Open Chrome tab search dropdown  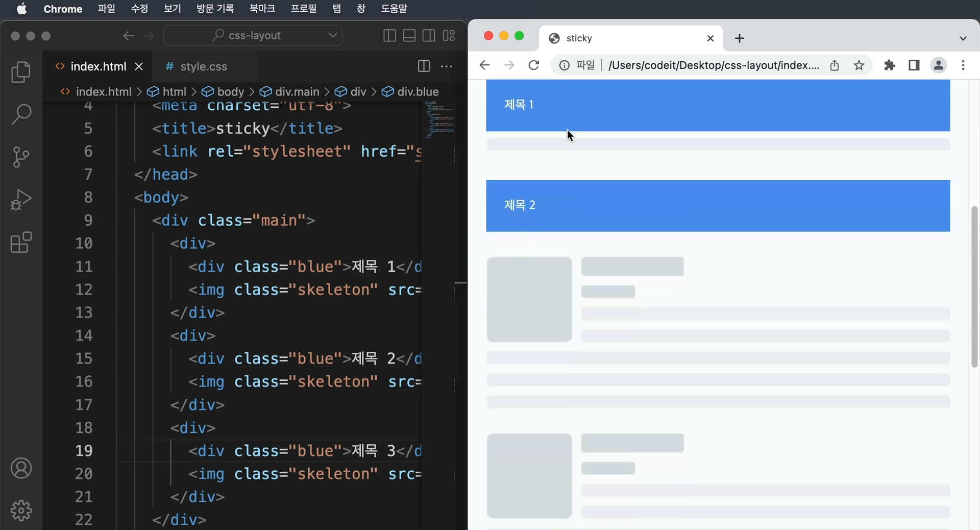click(963, 38)
